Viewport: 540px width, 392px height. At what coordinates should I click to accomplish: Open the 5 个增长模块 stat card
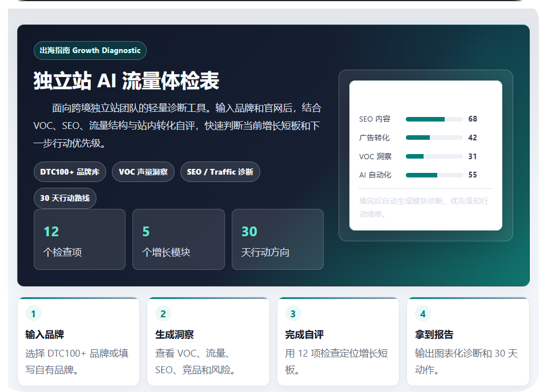(x=179, y=240)
